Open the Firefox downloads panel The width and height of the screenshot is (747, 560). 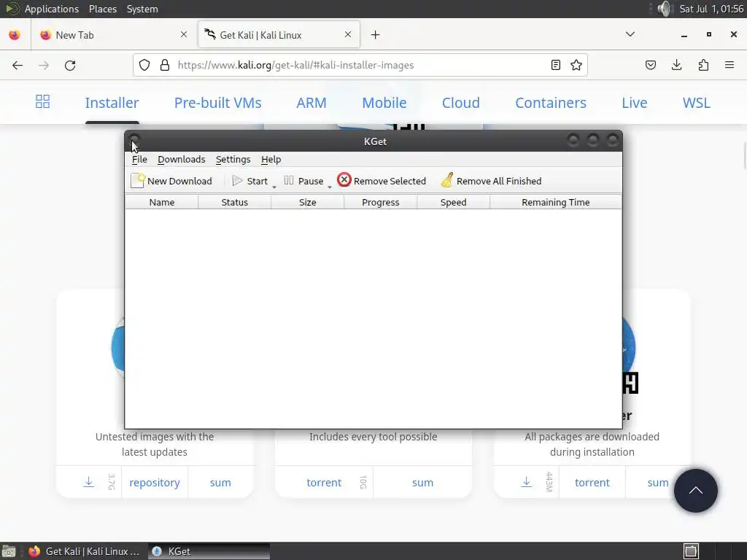pos(676,65)
